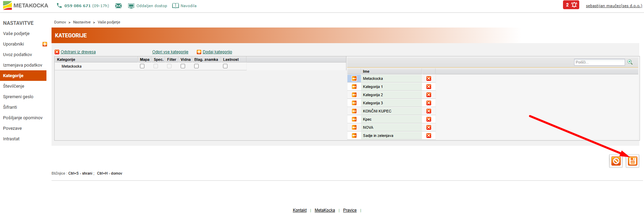This screenshot has height=213, width=644.
Task: Open Oddaljen dostop link
Action: click(148, 6)
